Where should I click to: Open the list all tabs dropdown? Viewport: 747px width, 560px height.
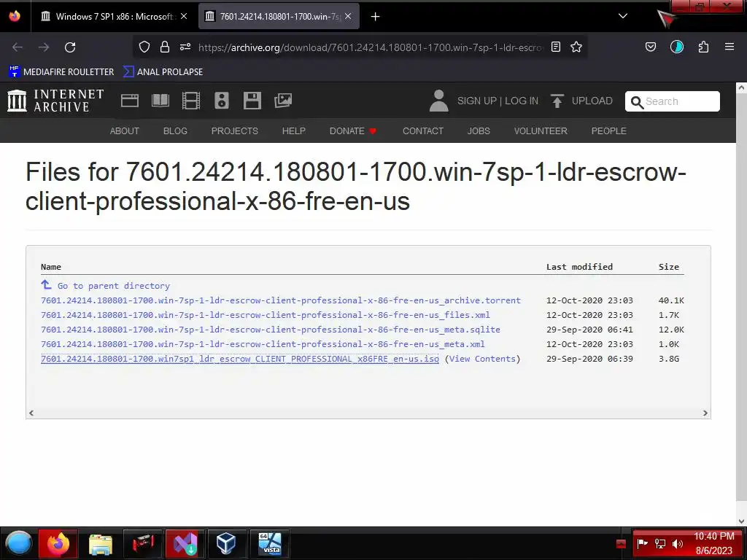tap(623, 16)
